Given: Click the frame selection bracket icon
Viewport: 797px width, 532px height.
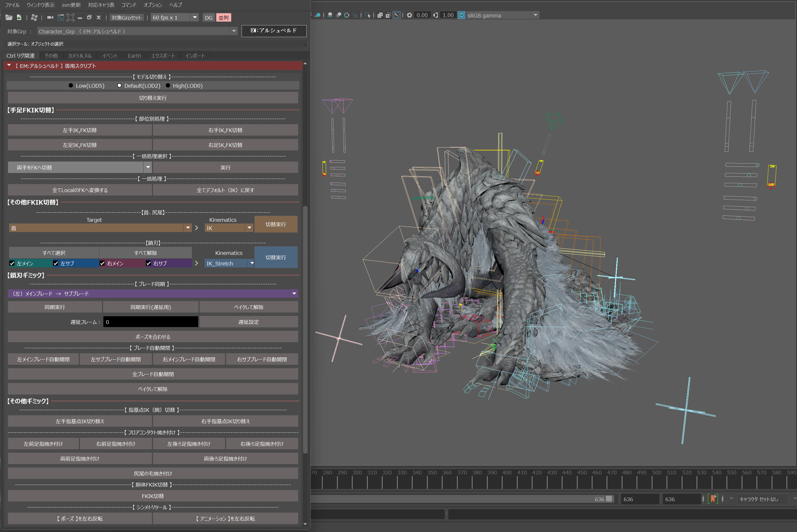Looking at the screenshot, I should click(71, 17).
